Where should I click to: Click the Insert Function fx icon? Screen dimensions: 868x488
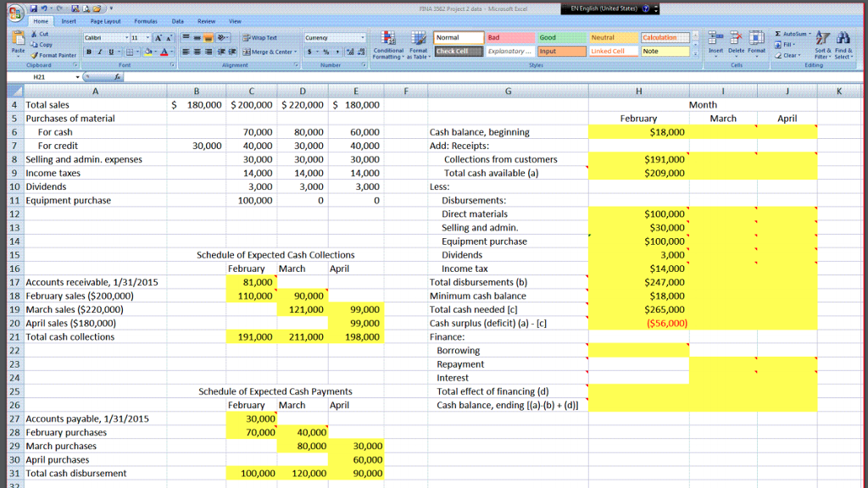[119, 76]
